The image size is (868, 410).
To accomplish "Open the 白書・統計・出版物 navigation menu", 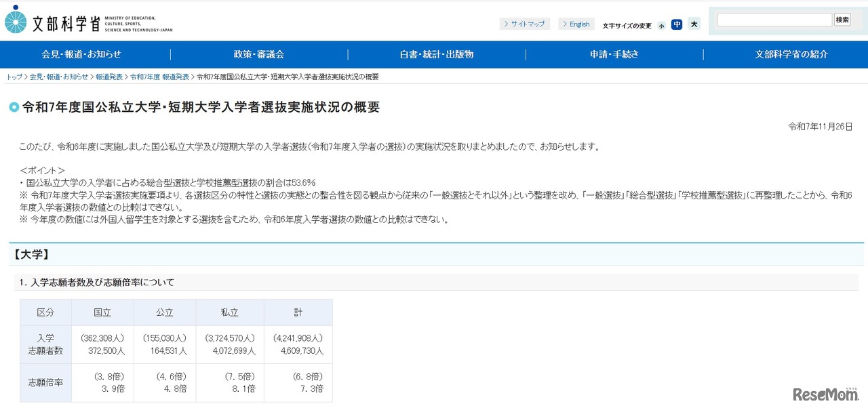I will pos(436,54).
